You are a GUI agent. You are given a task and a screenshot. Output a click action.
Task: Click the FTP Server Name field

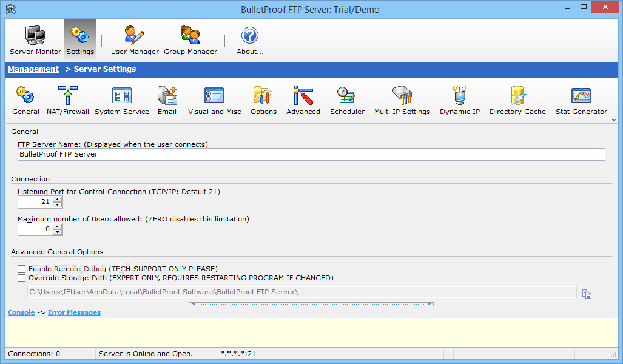point(311,154)
